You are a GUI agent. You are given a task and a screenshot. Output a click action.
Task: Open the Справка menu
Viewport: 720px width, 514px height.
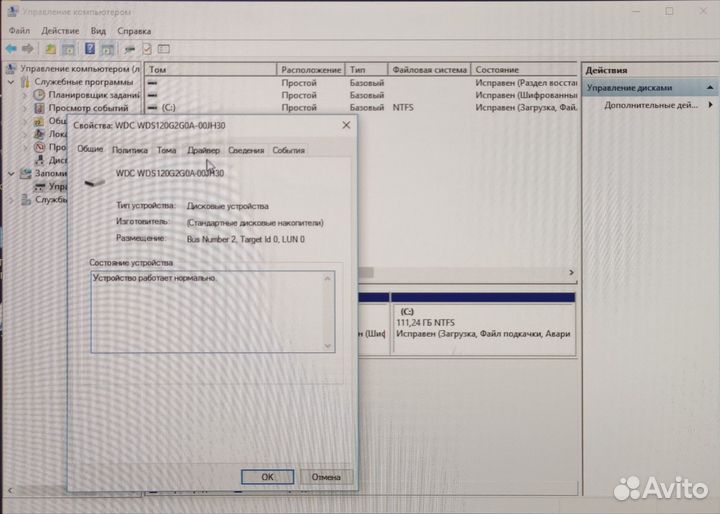click(134, 31)
